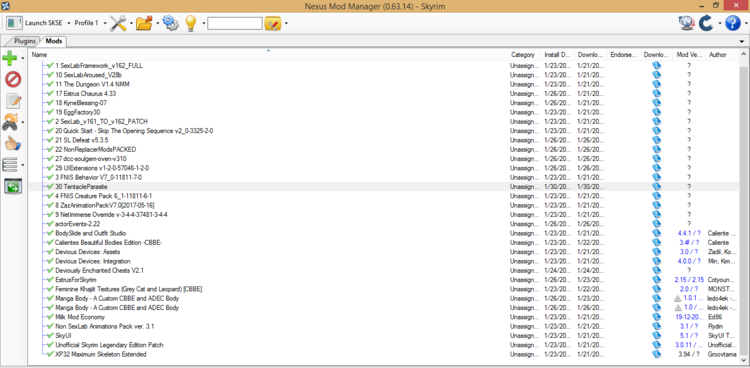The height and width of the screenshot is (368, 750).
Task: Click the notepad edit mod icon
Action: [13, 101]
